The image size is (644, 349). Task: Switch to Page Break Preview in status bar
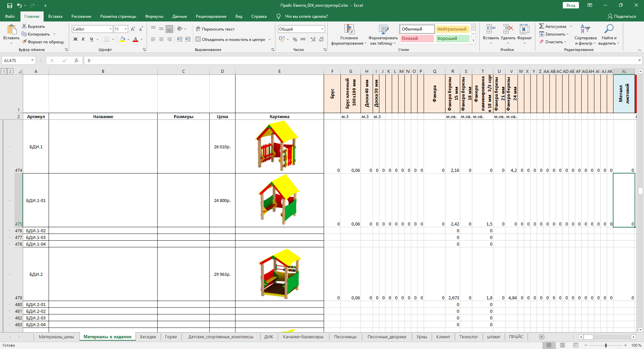[x=576, y=345]
